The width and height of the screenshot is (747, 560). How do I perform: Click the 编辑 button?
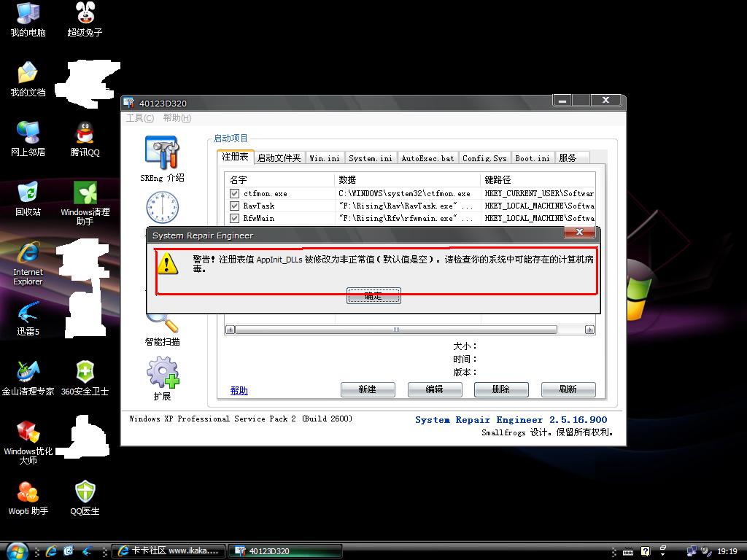[435, 389]
